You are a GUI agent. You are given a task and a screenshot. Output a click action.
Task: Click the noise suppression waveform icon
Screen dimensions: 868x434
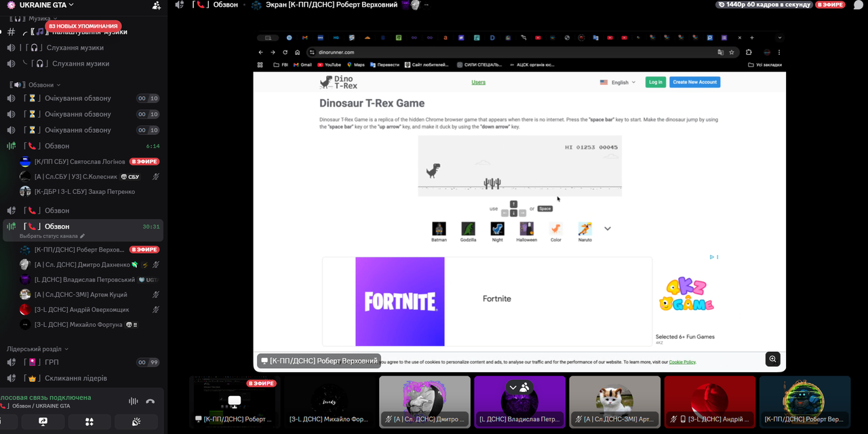coord(134,401)
